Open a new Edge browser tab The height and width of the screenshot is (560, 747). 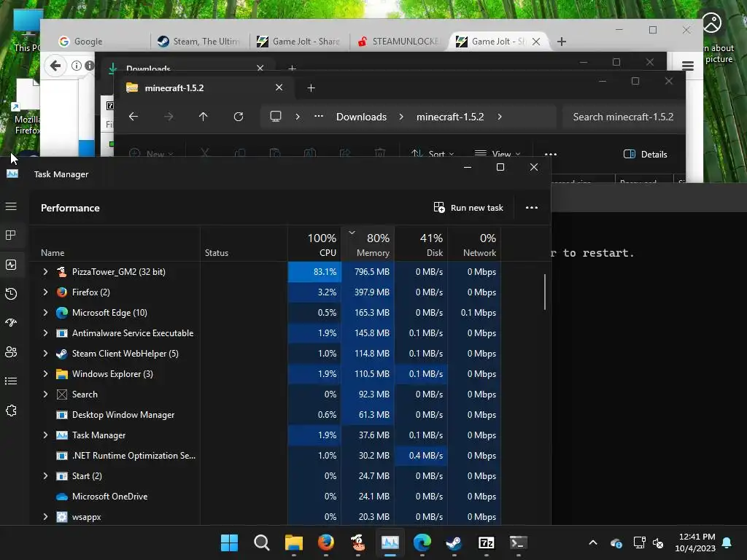click(562, 42)
